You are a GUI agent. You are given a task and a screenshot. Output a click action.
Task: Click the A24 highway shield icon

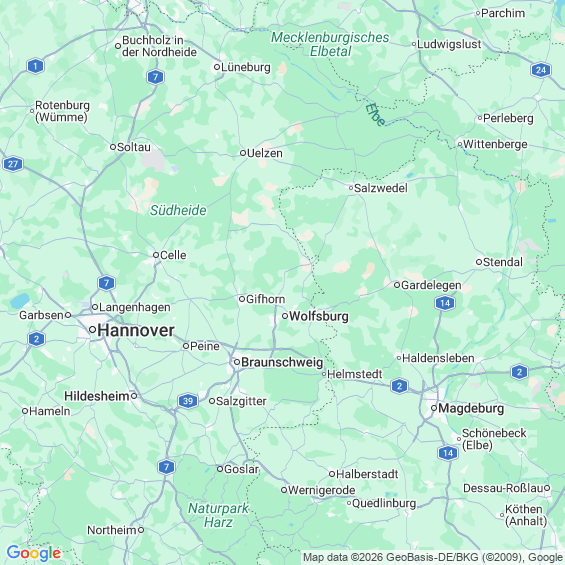[540, 70]
